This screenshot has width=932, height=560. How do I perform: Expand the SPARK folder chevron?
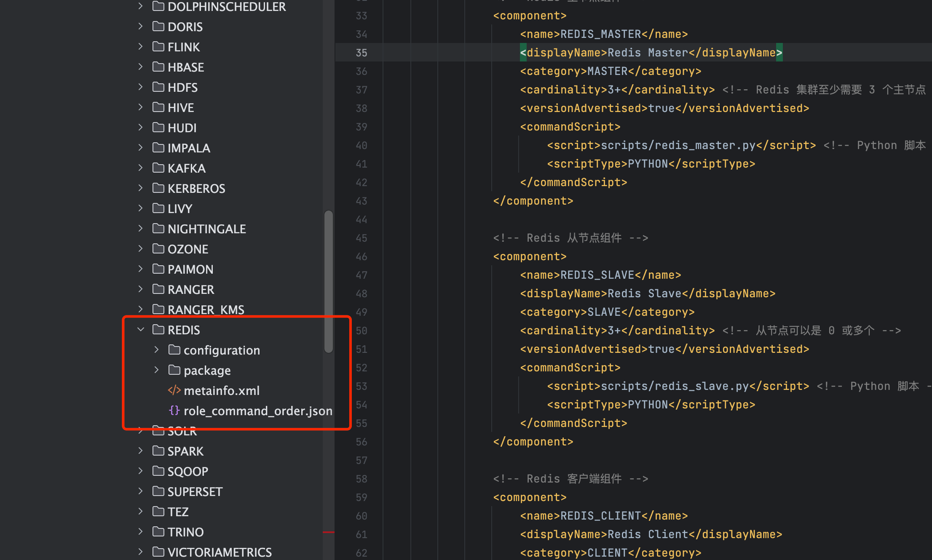141,451
